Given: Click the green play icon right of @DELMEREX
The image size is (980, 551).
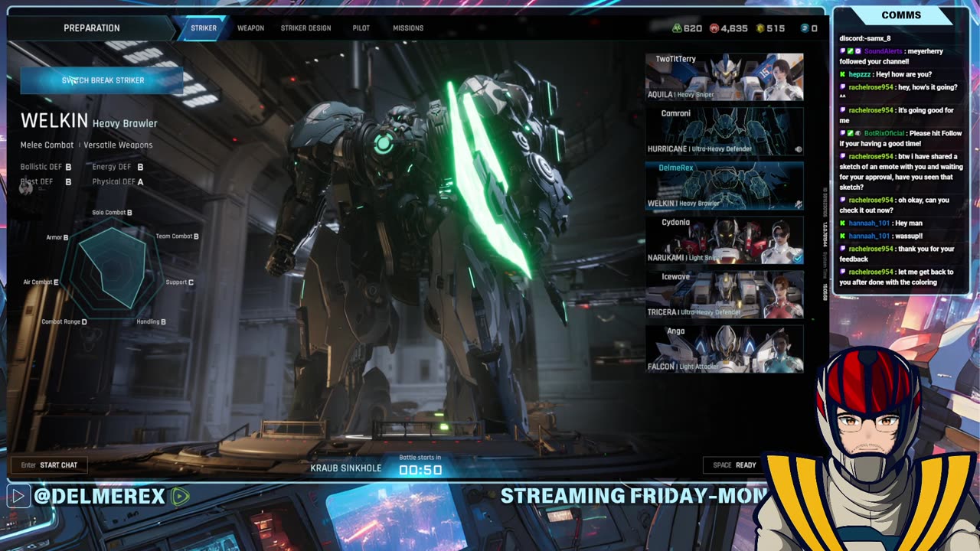Looking at the screenshot, I should point(180,497).
